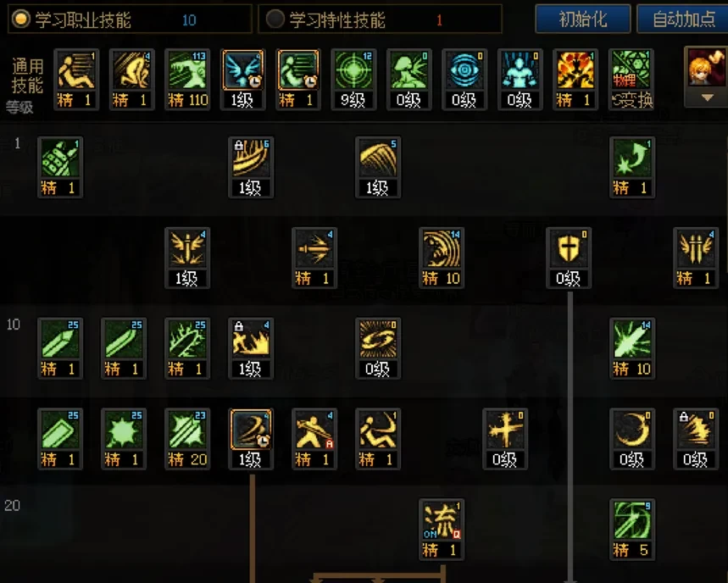Click the 初始化 reset button
This screenshot has width=728, height=583.
click(x=583, y=19)
